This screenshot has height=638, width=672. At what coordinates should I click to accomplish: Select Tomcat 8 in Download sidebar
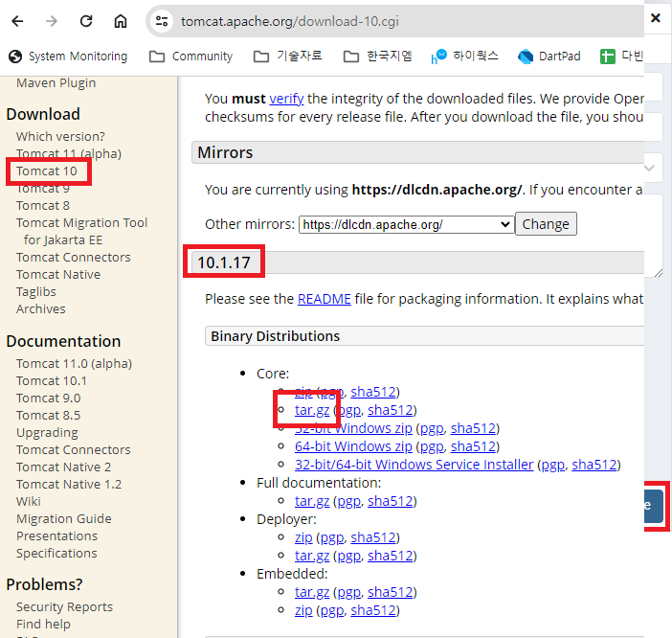43,205
